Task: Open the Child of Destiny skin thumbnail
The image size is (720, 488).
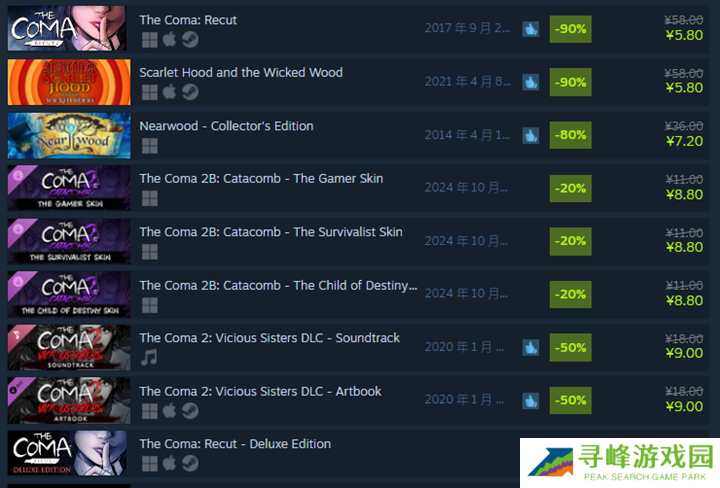Action: (x=69, y=294)
